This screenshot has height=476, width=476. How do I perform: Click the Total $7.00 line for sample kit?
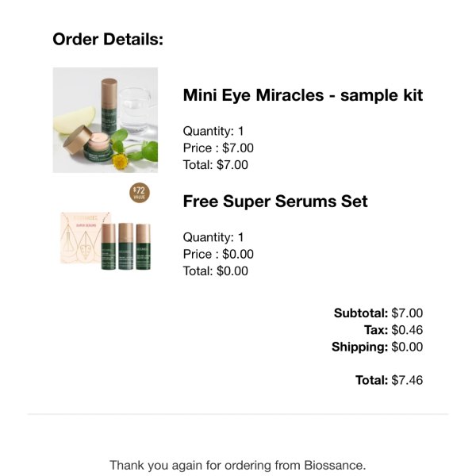[x=215, y=165]
